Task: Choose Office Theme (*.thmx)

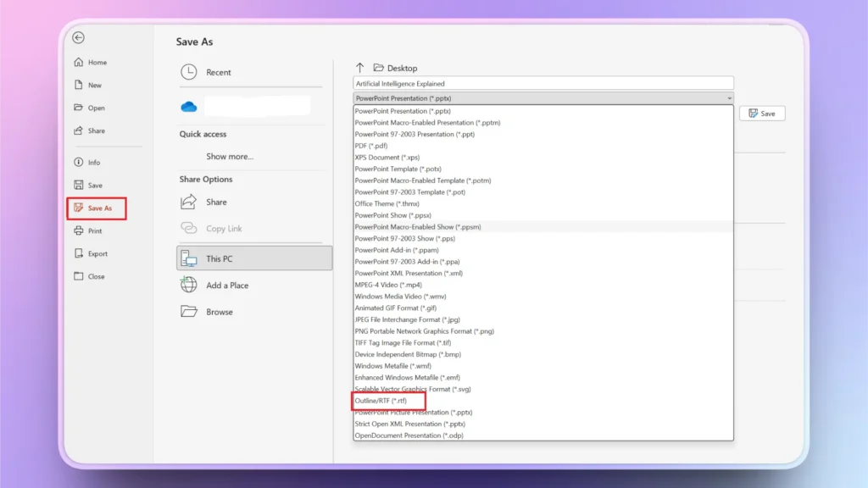Action: [543, 203]
